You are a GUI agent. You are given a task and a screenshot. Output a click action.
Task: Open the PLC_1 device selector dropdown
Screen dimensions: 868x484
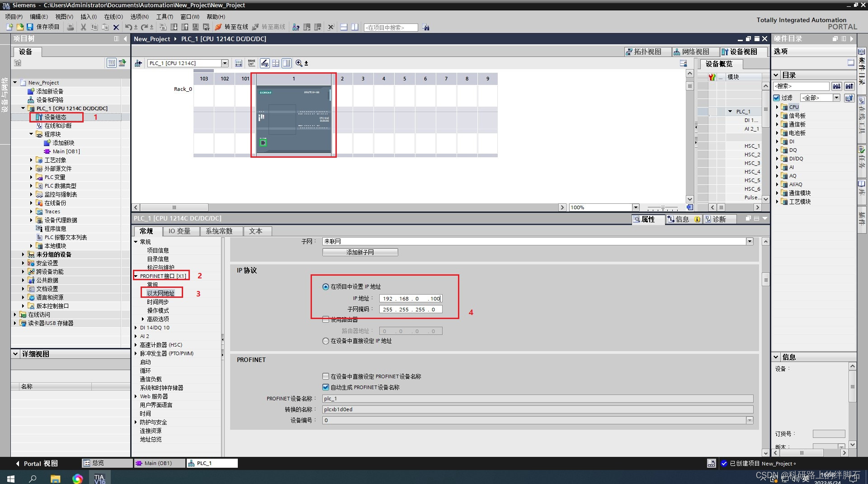point(225,63)
